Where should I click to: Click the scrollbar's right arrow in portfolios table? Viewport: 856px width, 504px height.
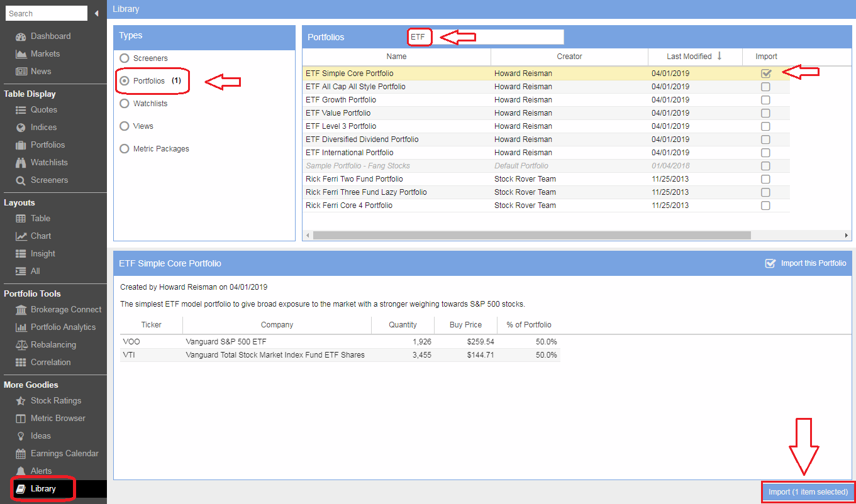tap(847, 235)
